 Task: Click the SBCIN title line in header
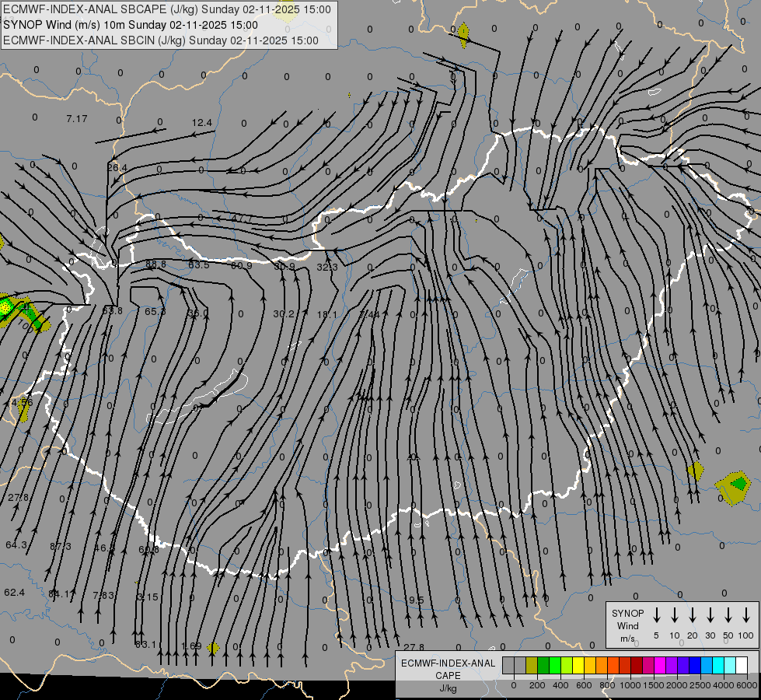coord(161,40)
